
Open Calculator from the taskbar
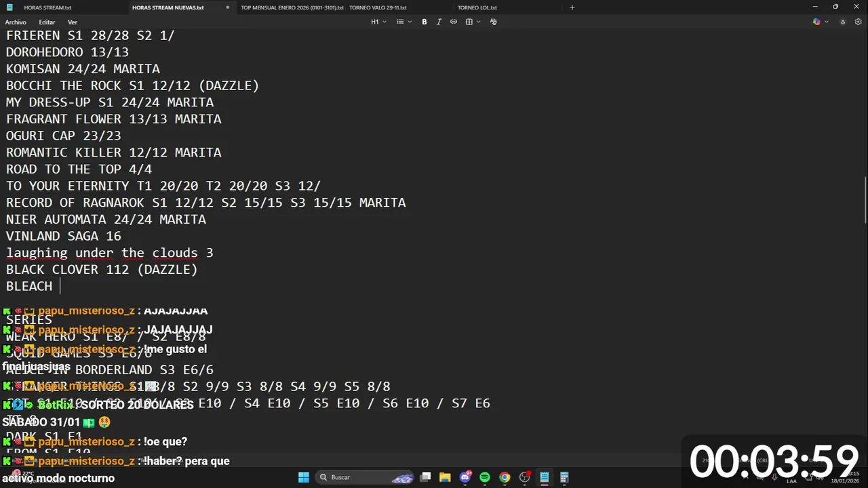pos(564,477)
